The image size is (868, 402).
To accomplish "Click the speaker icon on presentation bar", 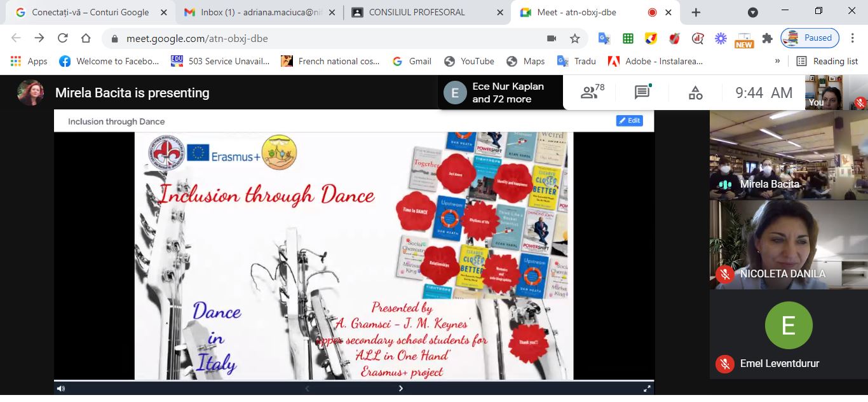I will point(60,388).
